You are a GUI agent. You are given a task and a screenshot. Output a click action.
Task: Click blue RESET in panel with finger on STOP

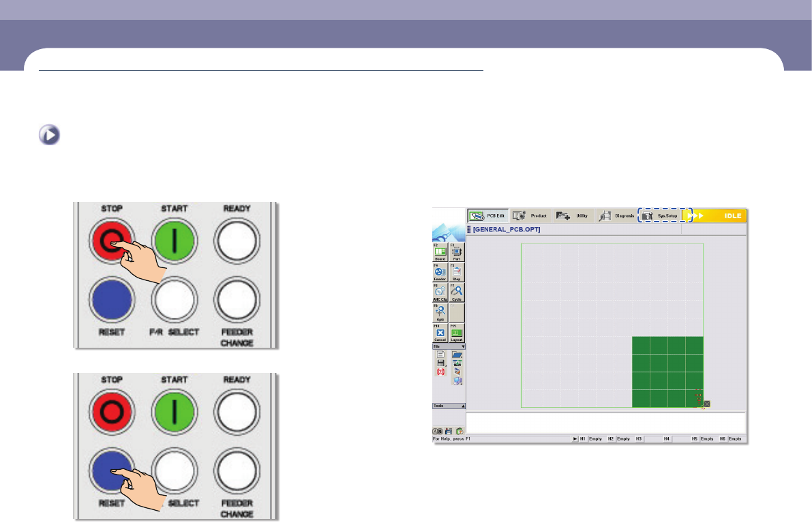pos(112,300)
